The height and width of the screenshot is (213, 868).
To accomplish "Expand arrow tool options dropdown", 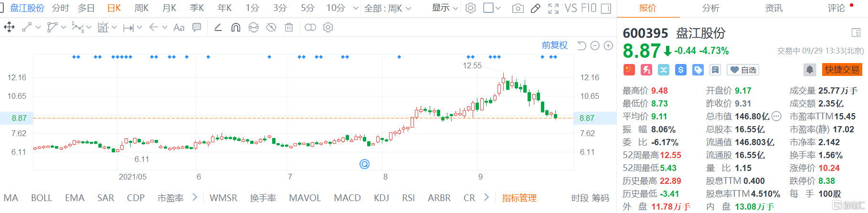I will [165, 28].
